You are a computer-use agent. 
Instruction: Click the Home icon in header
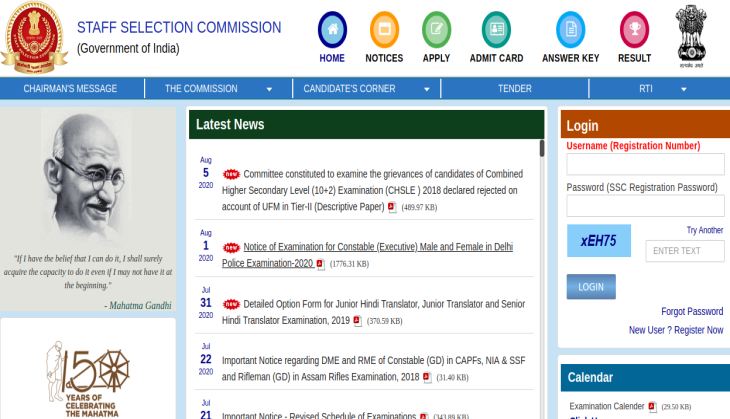pos(332,30)
